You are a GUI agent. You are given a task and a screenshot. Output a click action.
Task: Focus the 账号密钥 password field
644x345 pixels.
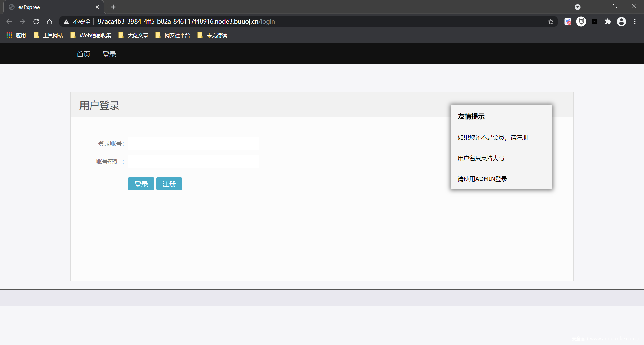(x=193, y=161)
